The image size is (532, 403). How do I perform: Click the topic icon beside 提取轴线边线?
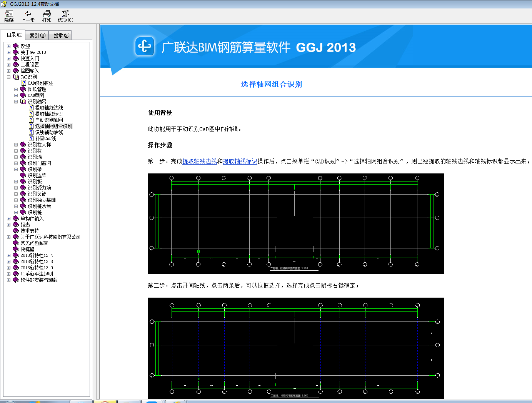coord(31,108)
